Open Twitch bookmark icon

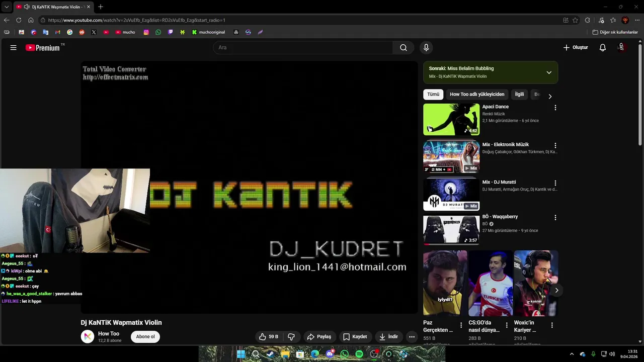point(171,32)
